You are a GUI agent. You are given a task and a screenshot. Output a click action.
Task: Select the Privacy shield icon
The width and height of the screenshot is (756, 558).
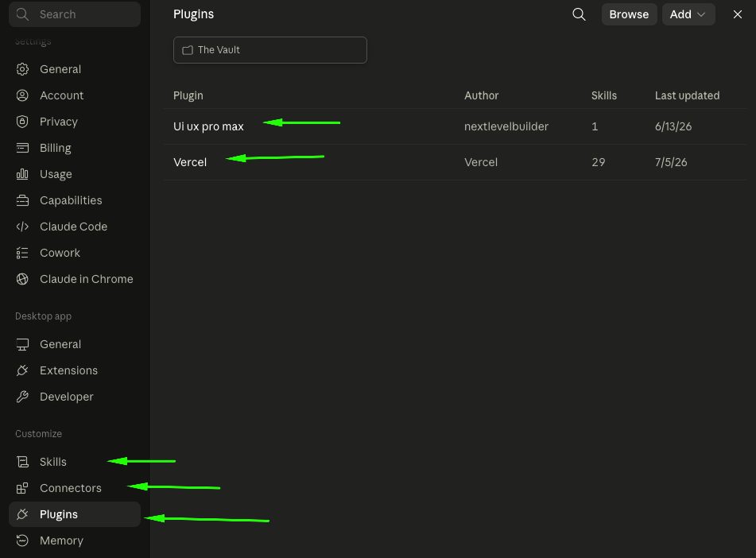pos(22,122)
